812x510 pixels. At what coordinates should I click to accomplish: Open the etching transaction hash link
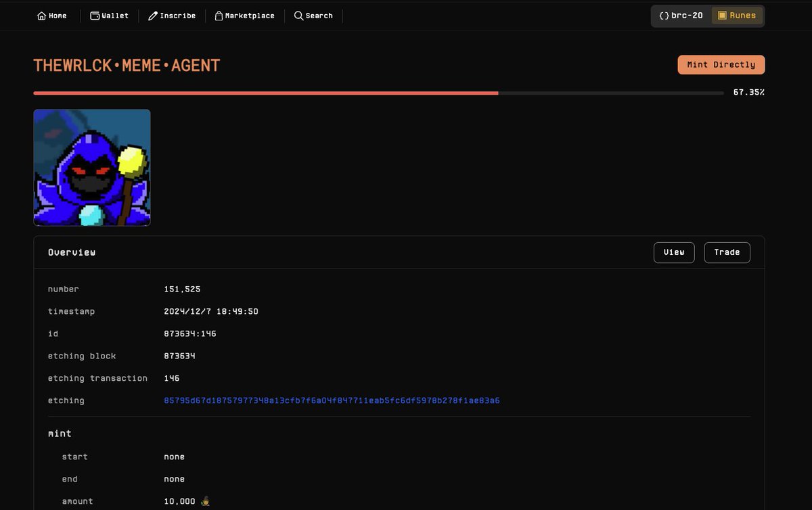click(x=332, y=400)
